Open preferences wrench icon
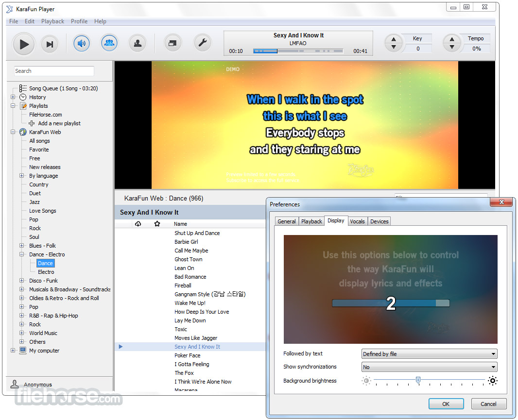The width and height of the screenshot is (518, 420). click(x=202, y=43)
